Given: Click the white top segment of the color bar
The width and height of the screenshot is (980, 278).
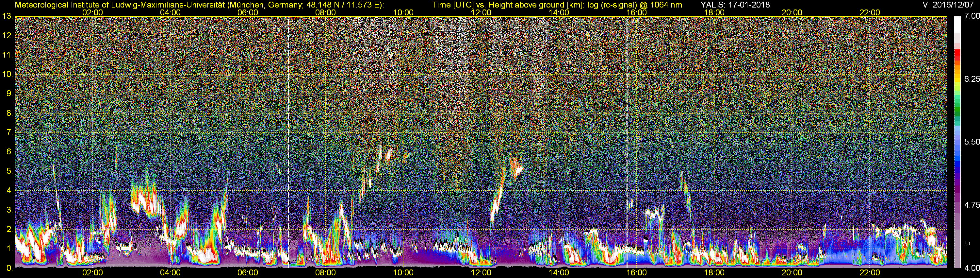Looking at the screenshot, I should (957, 25).
